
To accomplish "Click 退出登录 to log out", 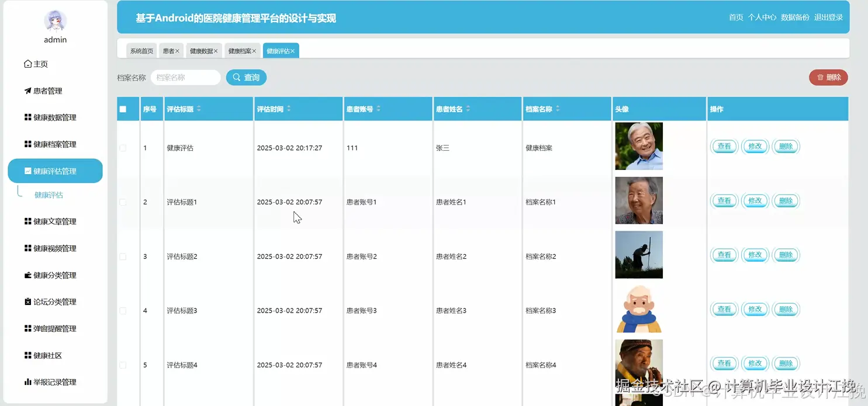I will pos(829,18).
